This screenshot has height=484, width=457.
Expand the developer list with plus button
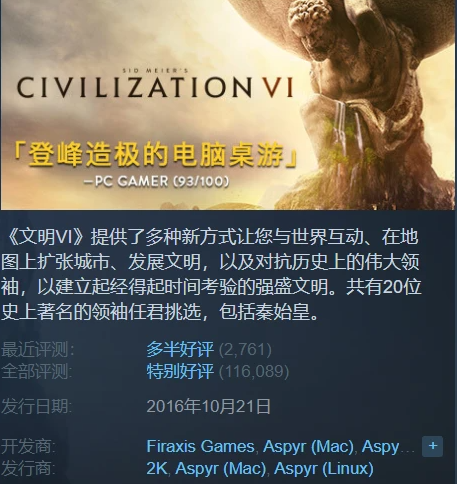(432, 446)
